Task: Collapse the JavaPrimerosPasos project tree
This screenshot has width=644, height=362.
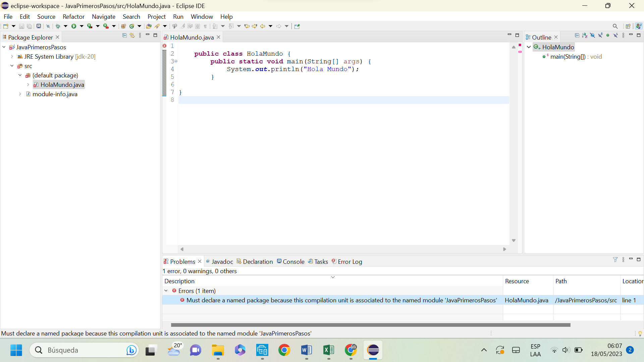Action: pyautogui.click(x=4, y=47)
